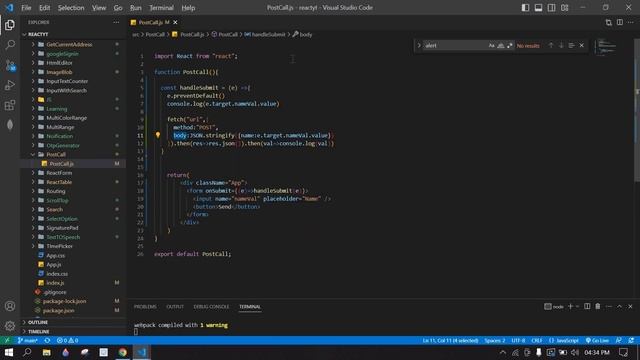Open the Manage gear icon

click(x=10, y=326)
